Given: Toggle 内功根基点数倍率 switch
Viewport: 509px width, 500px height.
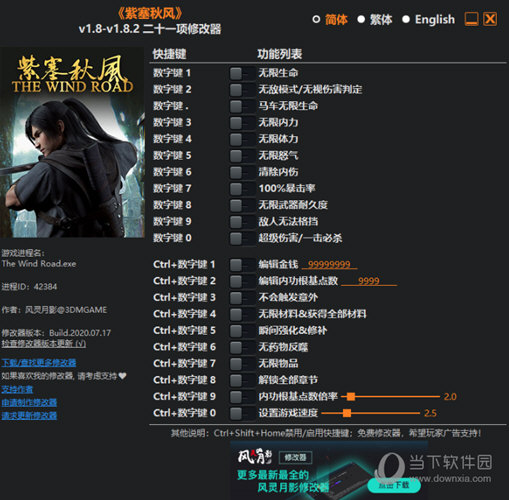Looking at the screenshot, I should tap(242, 397).
